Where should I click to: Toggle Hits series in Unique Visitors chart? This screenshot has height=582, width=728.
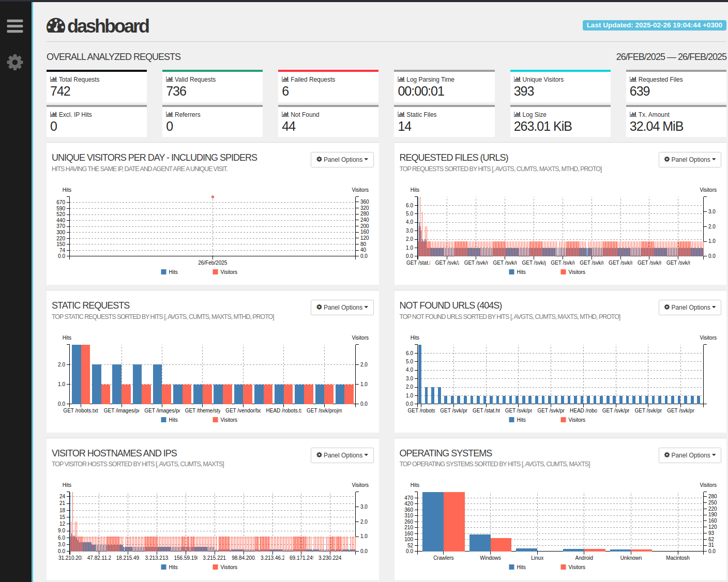click(x=169, y=272)
